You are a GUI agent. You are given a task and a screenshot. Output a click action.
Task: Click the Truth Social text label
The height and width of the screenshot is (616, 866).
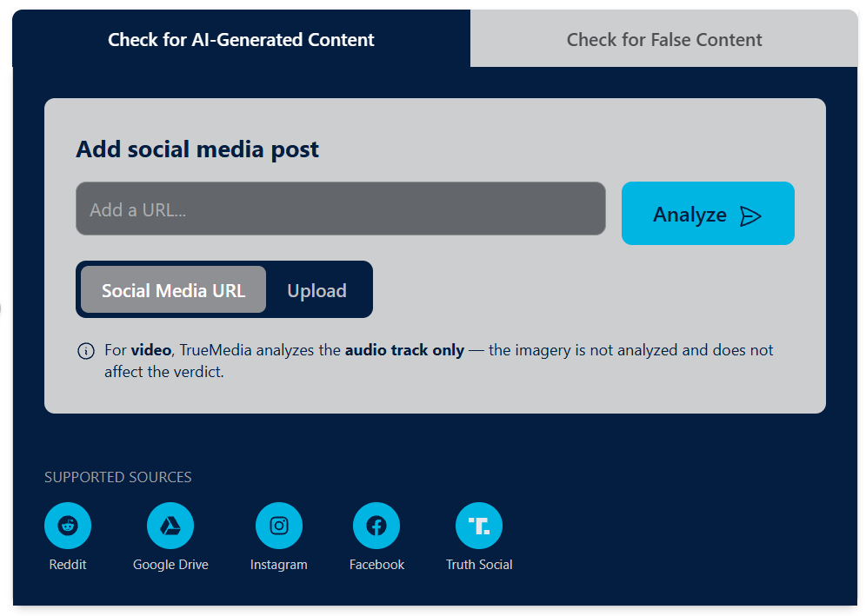coord(479,565)
